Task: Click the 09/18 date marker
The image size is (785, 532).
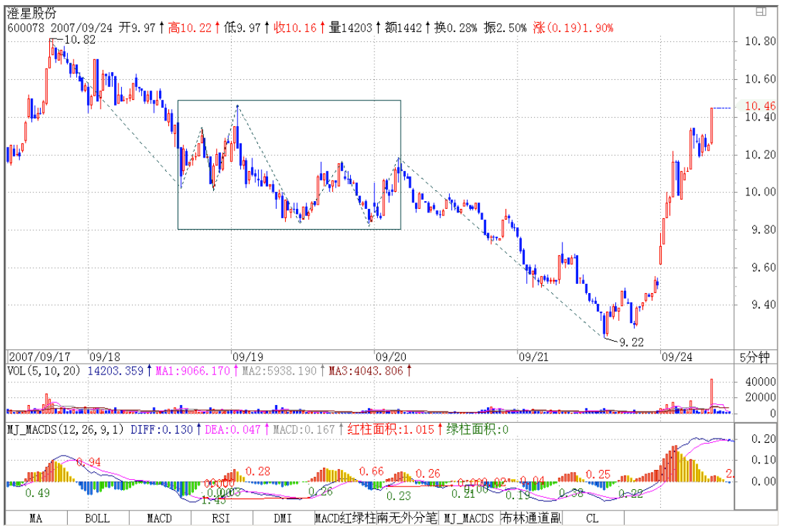Action: (x=105, y=357)
